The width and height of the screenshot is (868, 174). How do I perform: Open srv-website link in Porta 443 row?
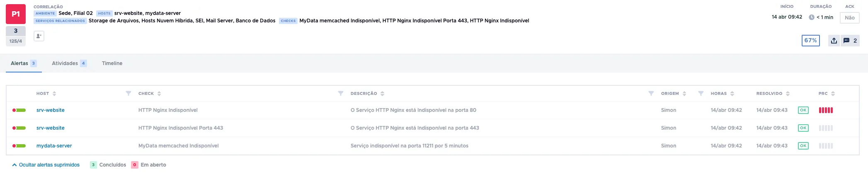[51, 128]
